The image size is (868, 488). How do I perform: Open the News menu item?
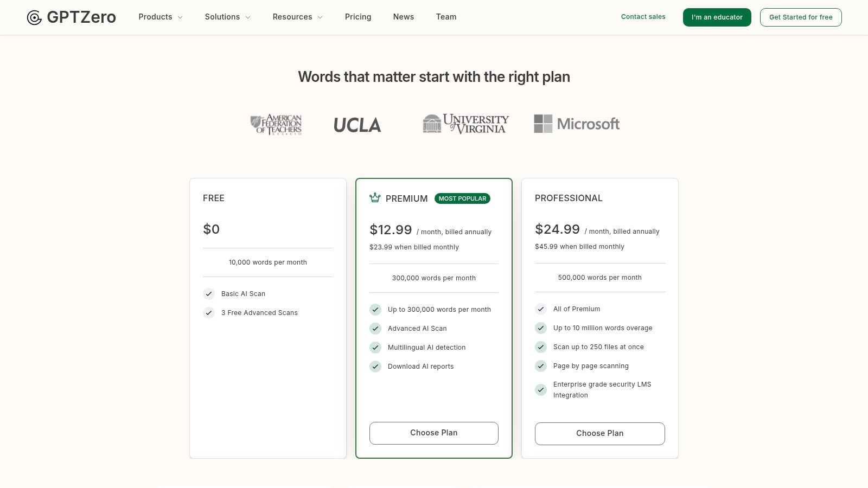click(x=404, y=17)
